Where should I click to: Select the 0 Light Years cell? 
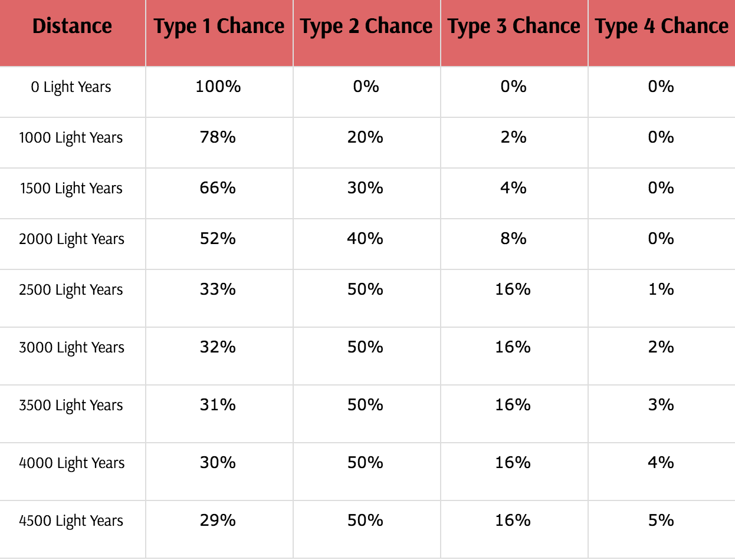[x=71, y=87]
